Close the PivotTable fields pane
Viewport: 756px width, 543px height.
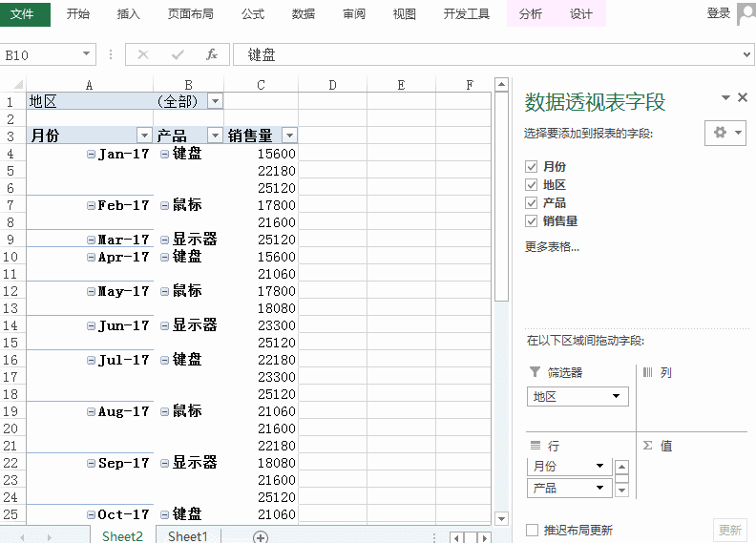[743, 97]
